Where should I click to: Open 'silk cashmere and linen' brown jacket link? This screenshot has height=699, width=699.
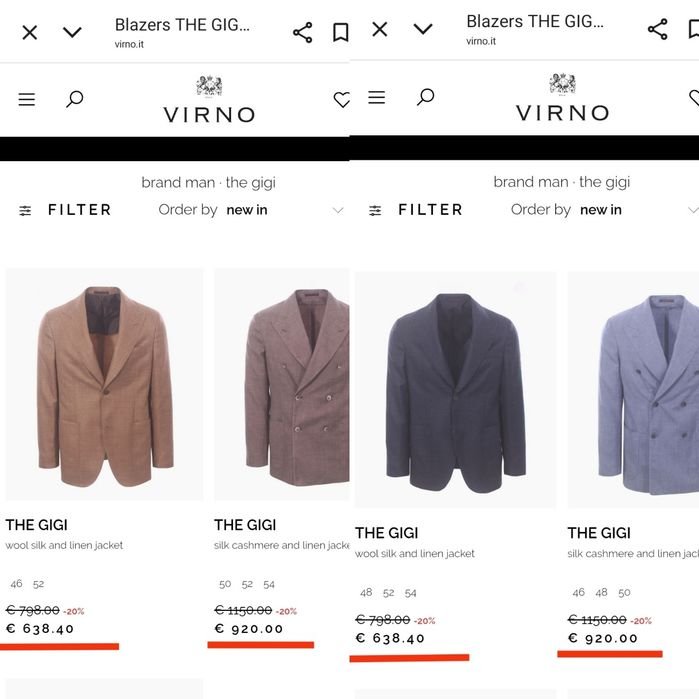coord(281,546)
